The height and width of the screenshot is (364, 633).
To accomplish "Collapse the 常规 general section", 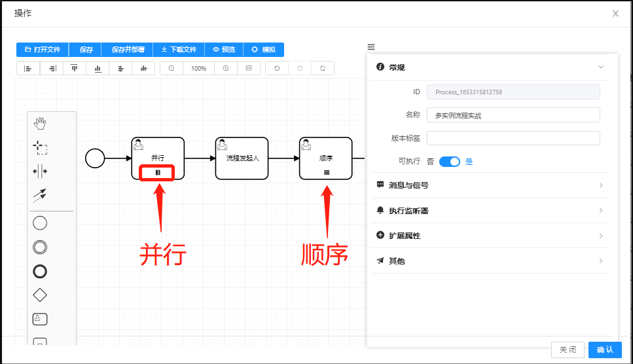I will (600, 67).
